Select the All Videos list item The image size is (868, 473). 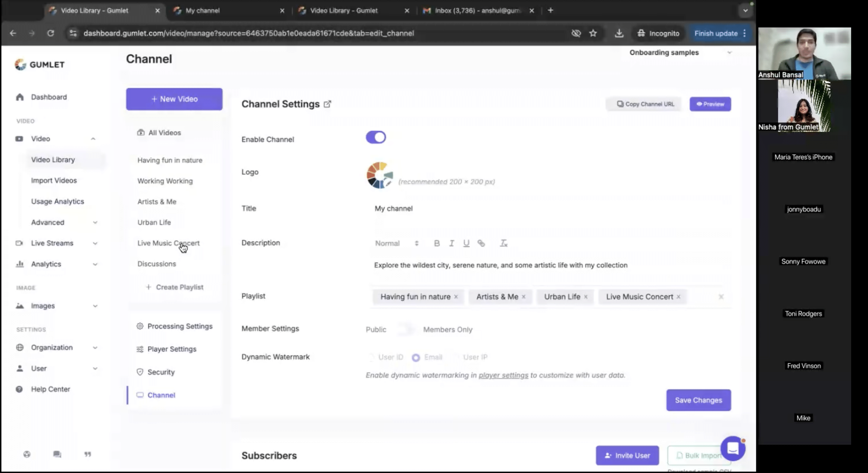point(159,133)
